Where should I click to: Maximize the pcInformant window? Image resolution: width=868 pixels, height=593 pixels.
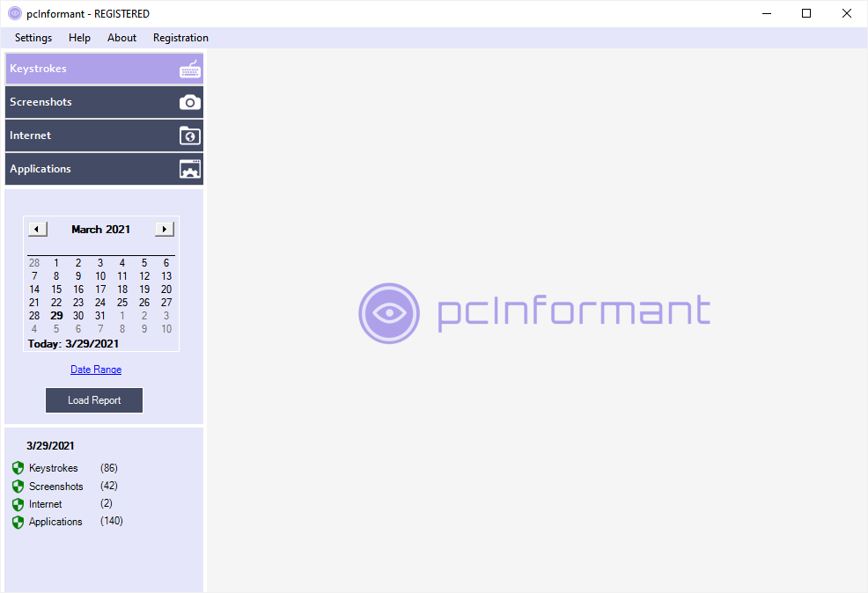pyautogui.click(x=806, y=13)
